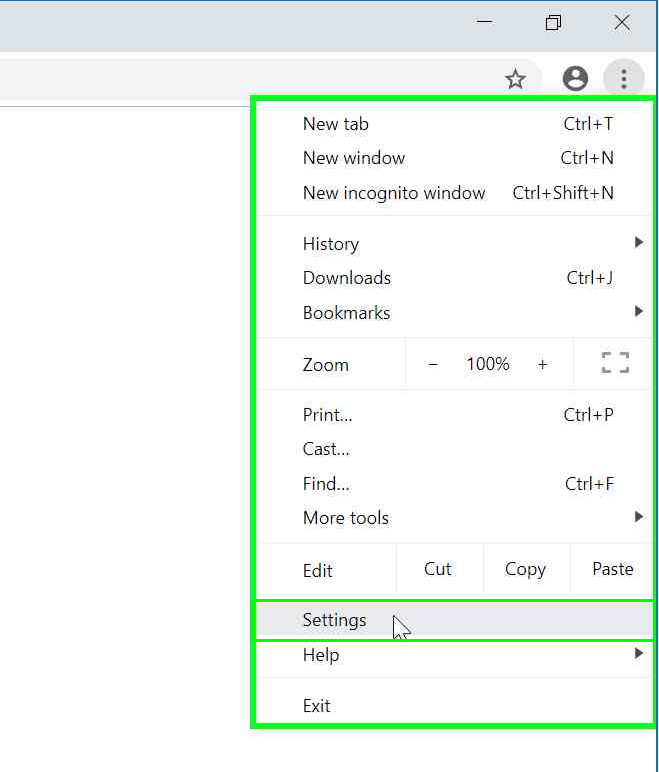Bookmark this page with the star icon

point(515,79)
